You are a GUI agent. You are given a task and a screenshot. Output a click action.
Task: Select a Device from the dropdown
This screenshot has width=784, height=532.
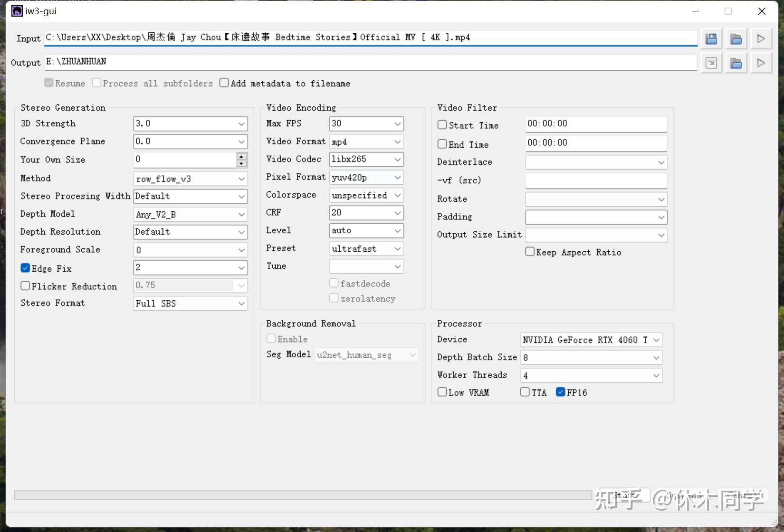pyautogui.click(x=592, y=340)
